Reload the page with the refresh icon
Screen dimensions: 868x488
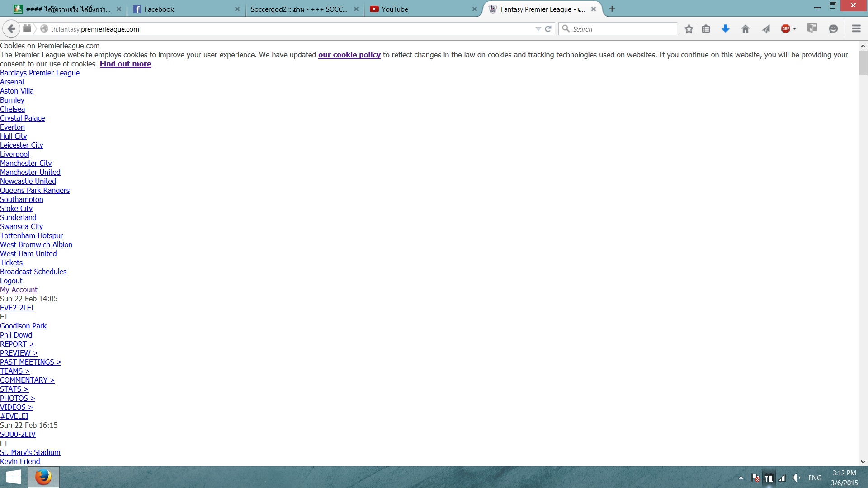click(548, 29)
